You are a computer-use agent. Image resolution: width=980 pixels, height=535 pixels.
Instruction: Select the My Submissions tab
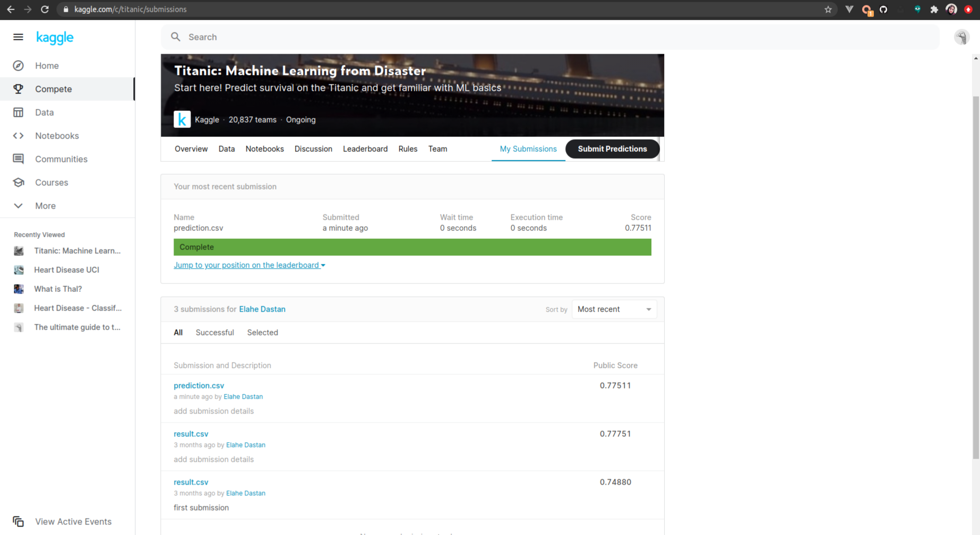(x=528, y=149)
